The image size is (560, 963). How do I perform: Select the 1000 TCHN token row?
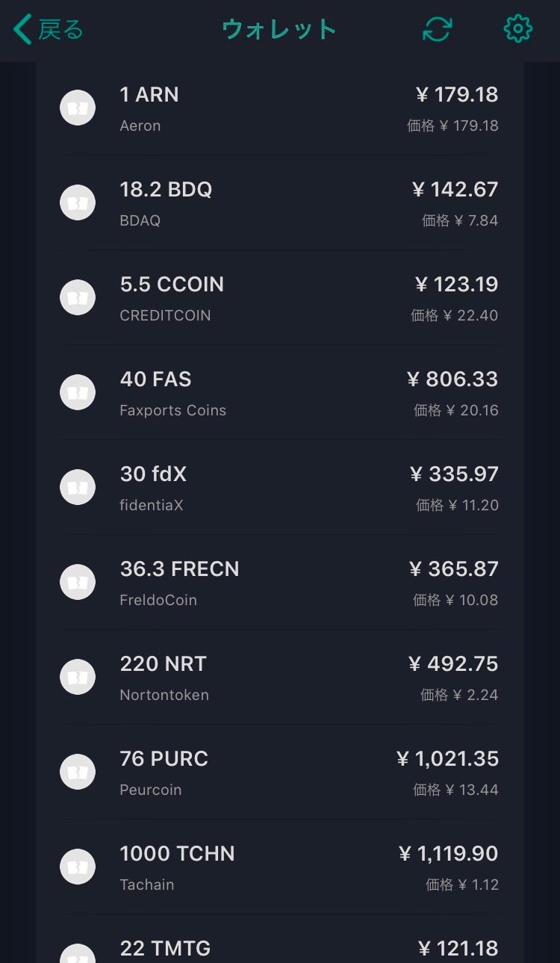[x=177, y=854]
